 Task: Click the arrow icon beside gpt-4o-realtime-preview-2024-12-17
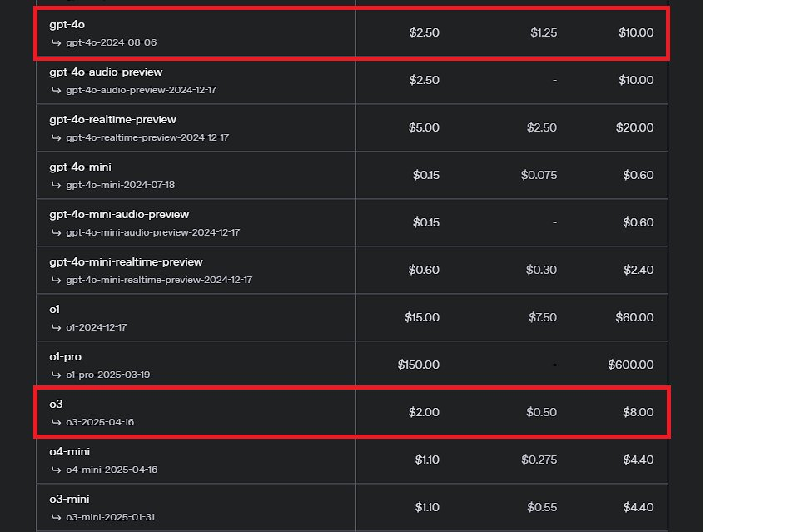[x=56, y=137]
